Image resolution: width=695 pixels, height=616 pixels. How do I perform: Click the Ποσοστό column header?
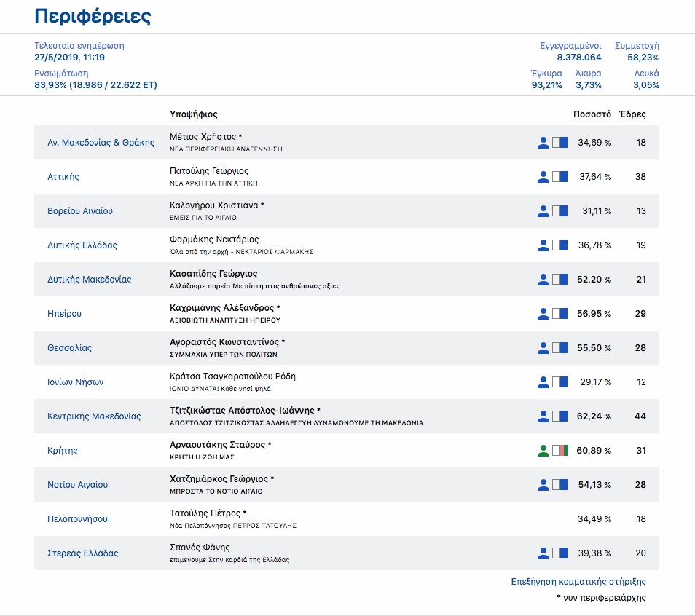[x=592, y=114]
